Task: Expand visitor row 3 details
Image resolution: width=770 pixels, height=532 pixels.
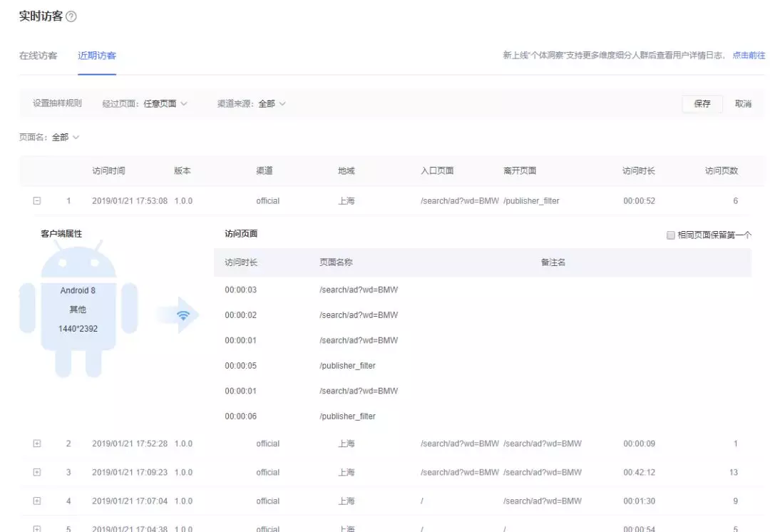Action: [x=37, y=472]
